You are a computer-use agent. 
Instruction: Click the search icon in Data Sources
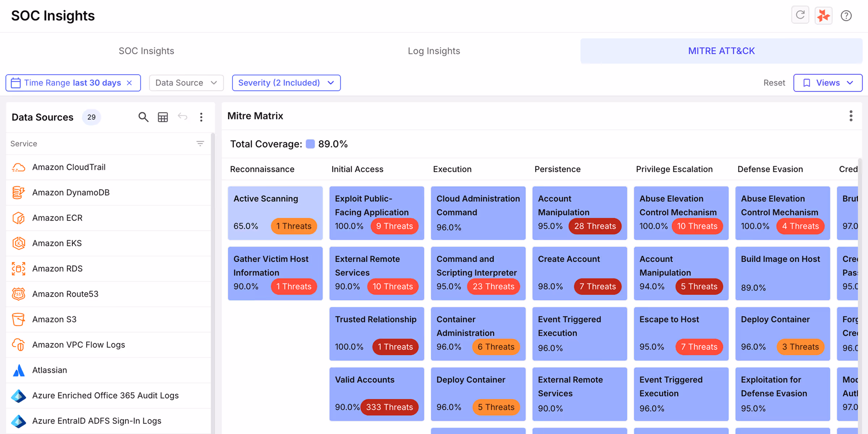point(143,117)
